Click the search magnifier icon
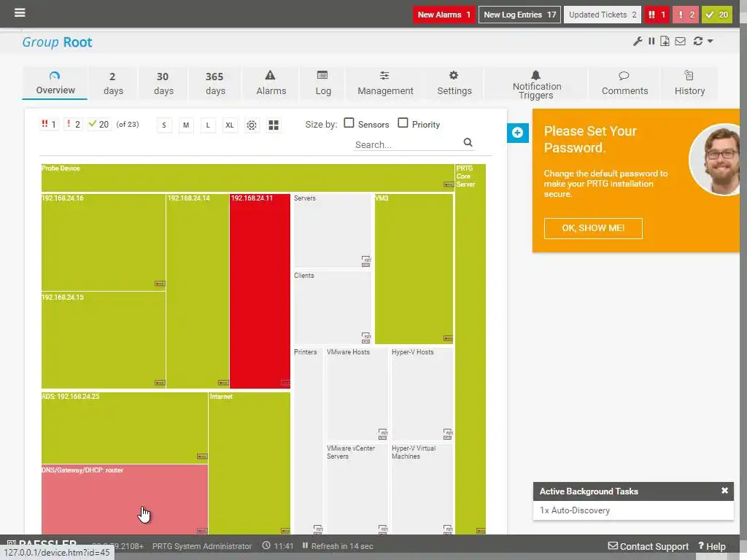Screen dimensions: 747x560 coord(468,142)
